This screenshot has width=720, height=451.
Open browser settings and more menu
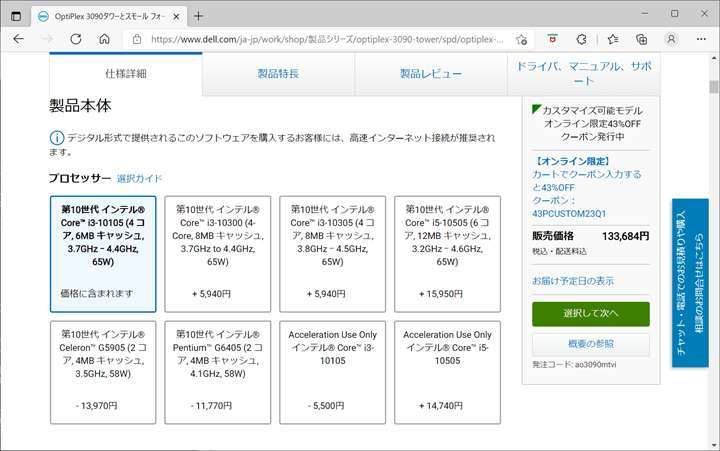click(x=701, y=39)
